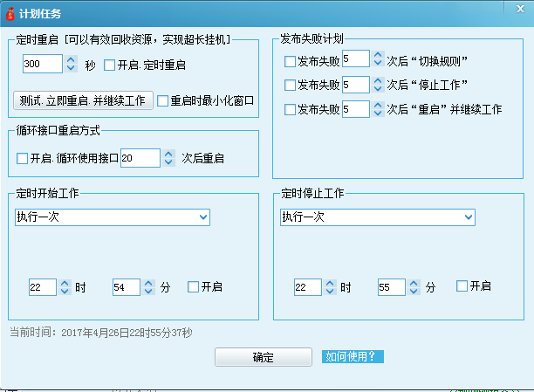Decrease the 定时停止工作 minute value

point(414,291)
